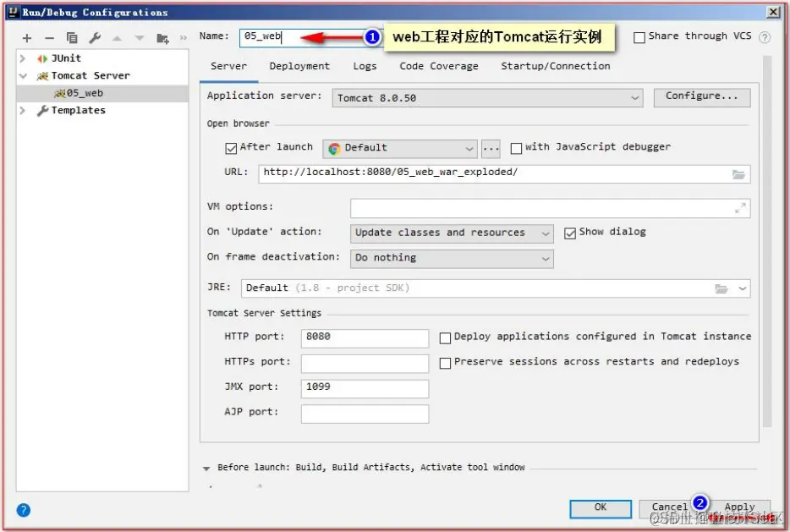The image size is (790, 532).
Task: Add a new configuration with the plus icon
Action: coord(27,38)
